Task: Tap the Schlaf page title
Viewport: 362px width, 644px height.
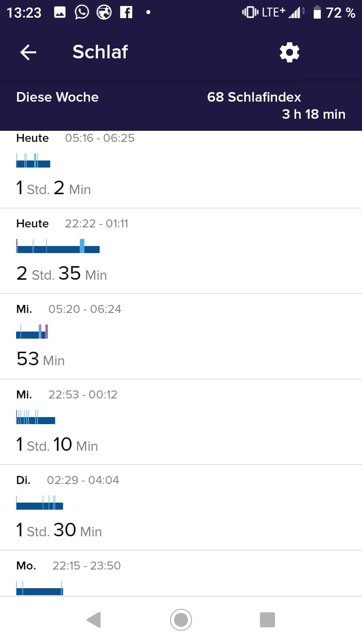Action: click(x=100, y=52)
